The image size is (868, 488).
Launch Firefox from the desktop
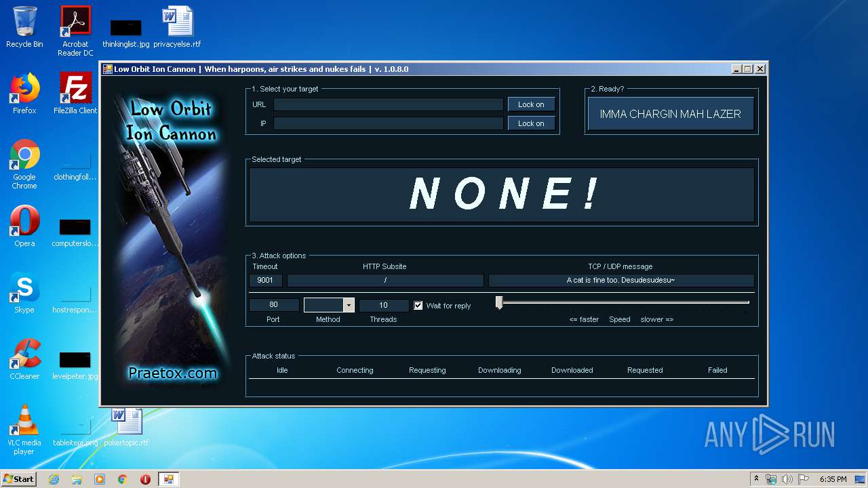pos(24,94)
